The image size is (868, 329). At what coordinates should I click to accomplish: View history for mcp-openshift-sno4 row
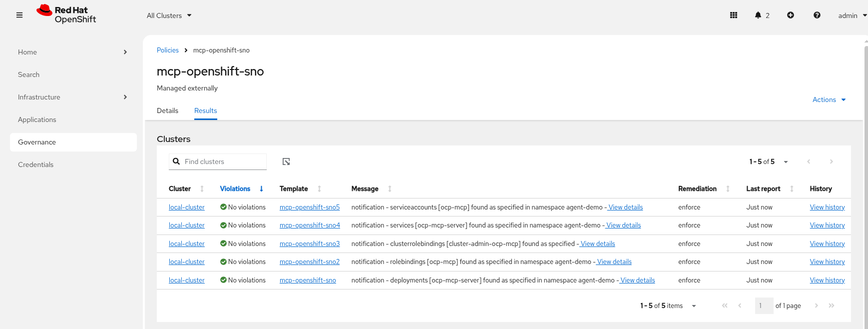(827, 225)
